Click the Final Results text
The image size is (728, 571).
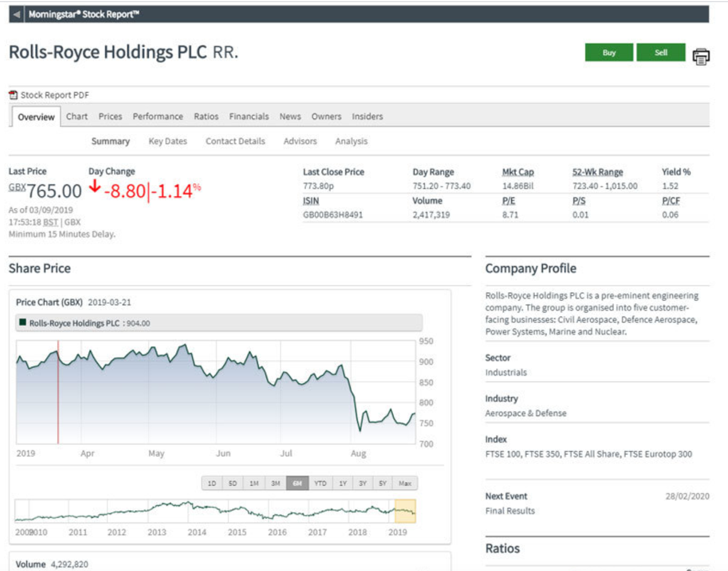tap(510, 511)
